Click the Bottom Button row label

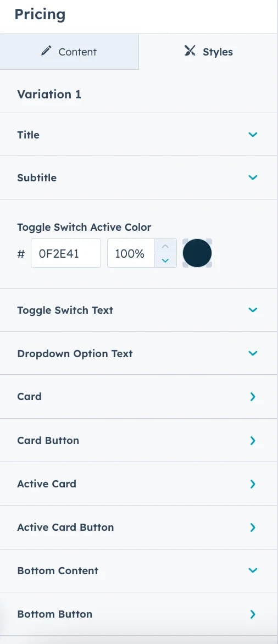(x=54, y=614)
